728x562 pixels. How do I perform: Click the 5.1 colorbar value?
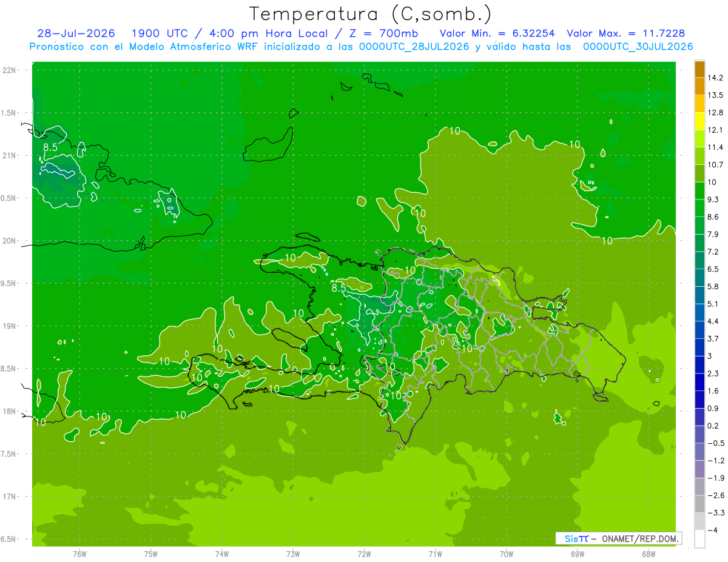pos(713,304)
